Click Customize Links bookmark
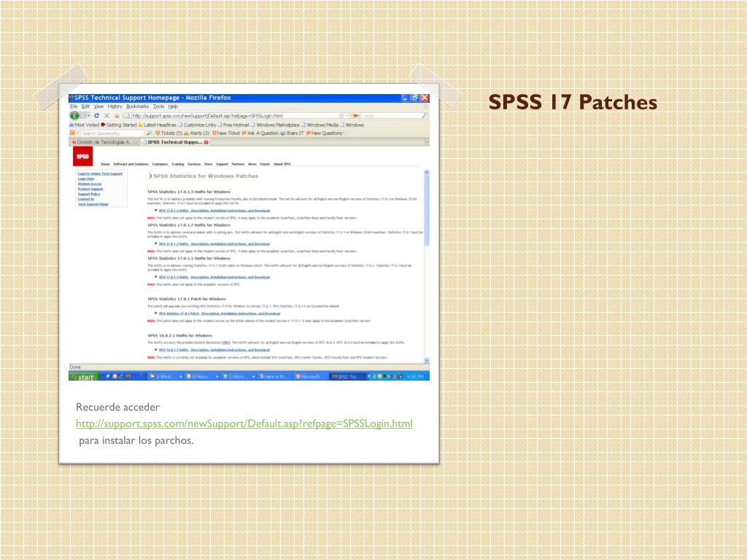Viewport: 747px width, 560px height. point(197,125)
